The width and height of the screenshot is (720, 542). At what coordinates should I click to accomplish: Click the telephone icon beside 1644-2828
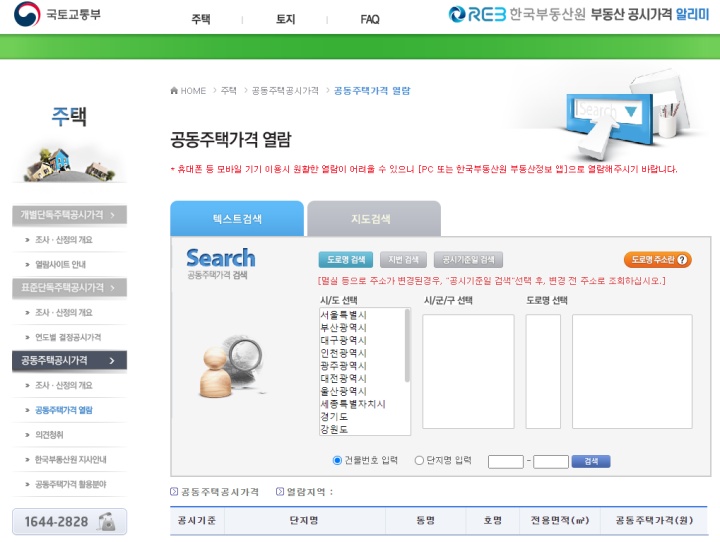107,522
